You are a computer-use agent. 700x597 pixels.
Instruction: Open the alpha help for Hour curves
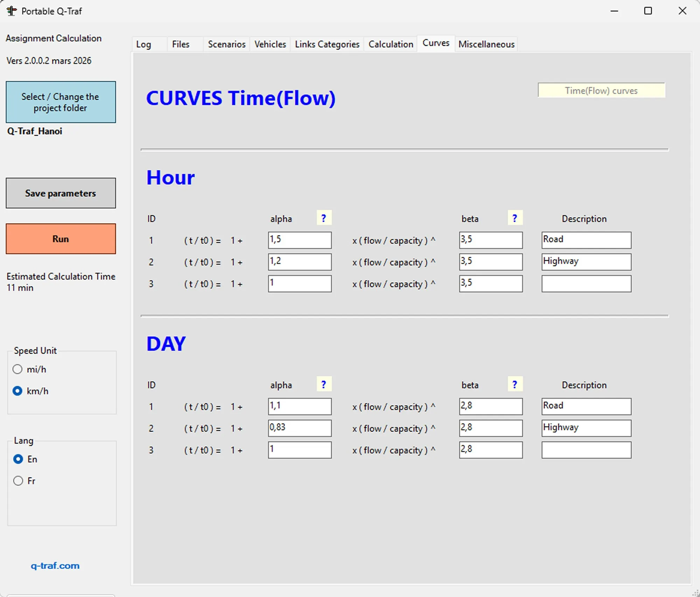point(323,218)
